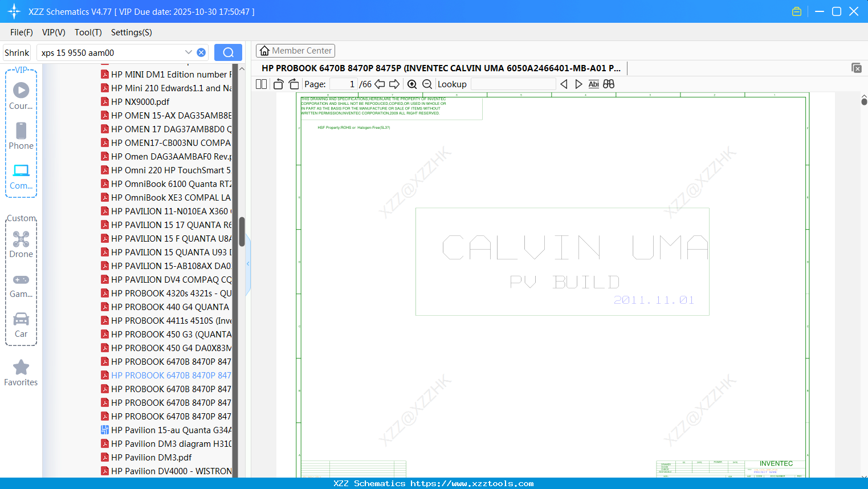Image resolution: width=868 pixels, height=489 pixels.
Task: Open HP OMEN 17 DAG37AMB8D0 file
Action: 166,129
